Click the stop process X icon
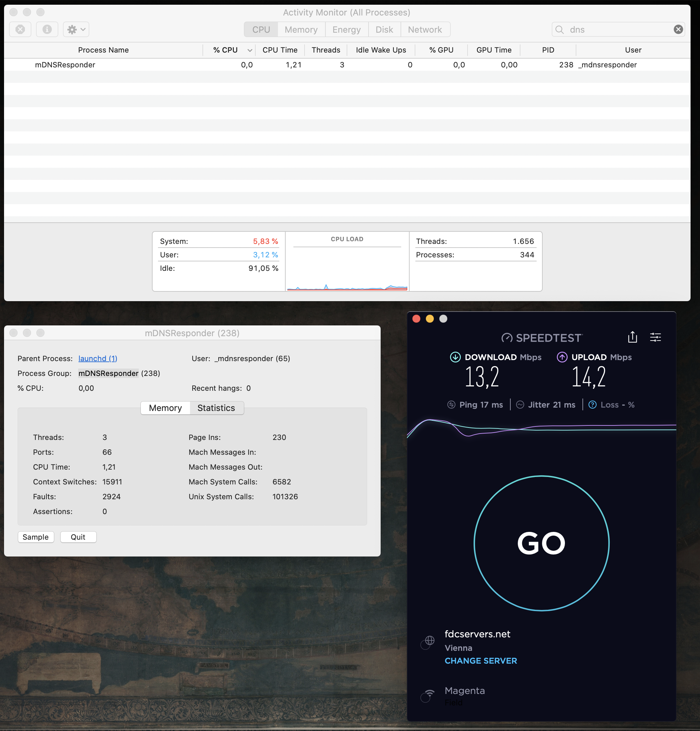Image resolution: width=700 pixels, height=731 pixels. (20, 29)
